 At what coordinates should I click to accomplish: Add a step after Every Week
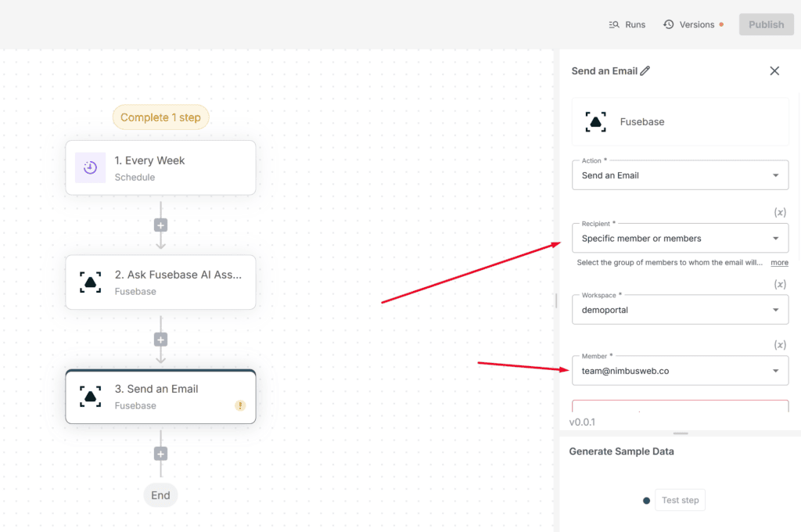coord(160,225)
